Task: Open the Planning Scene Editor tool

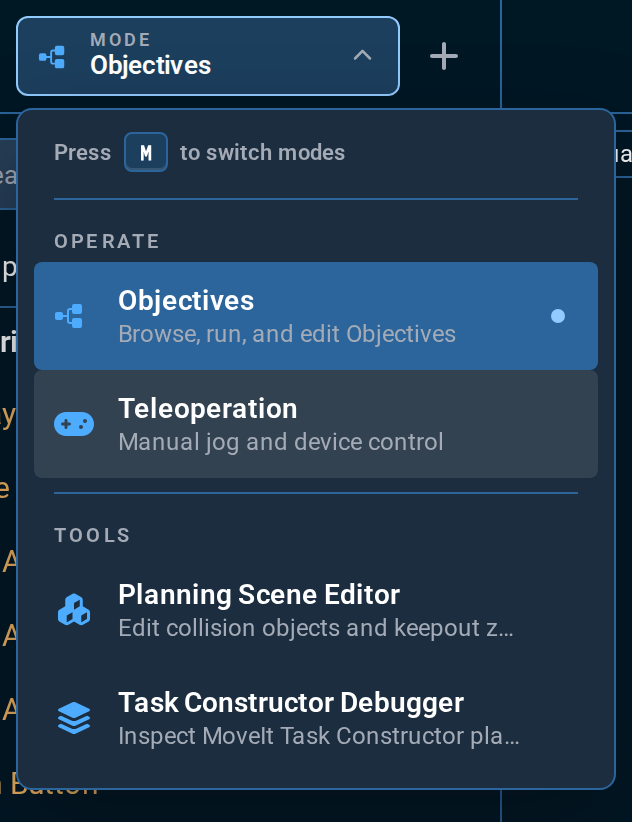Action: (316, 610)
